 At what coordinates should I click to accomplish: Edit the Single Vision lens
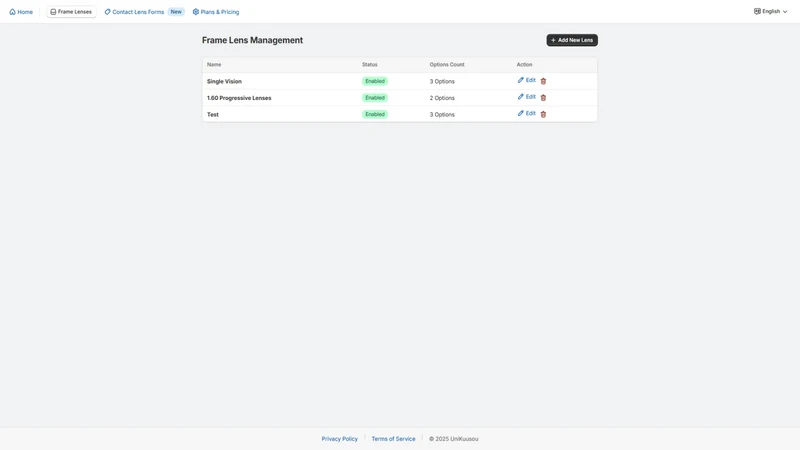pos(527,80)
